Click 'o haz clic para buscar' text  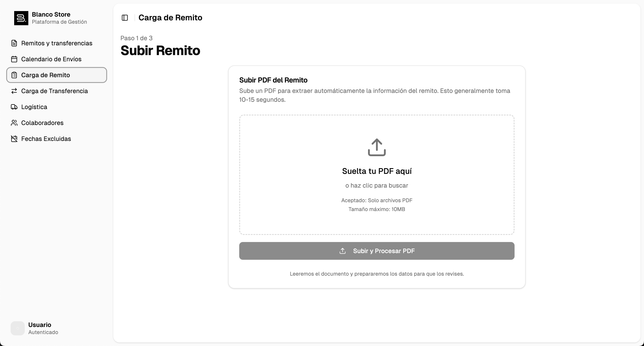click(376, 186)
